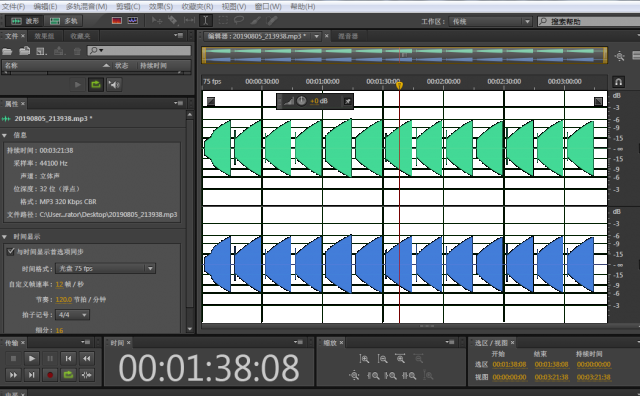
Task: Toggle spectral frequency display
Action: (x=117, y=20)
